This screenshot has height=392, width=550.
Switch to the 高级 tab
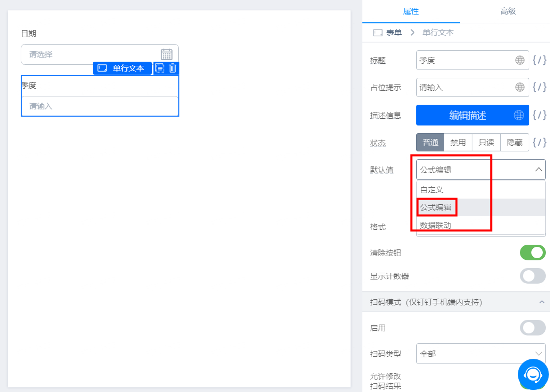[x=507, y=11]
